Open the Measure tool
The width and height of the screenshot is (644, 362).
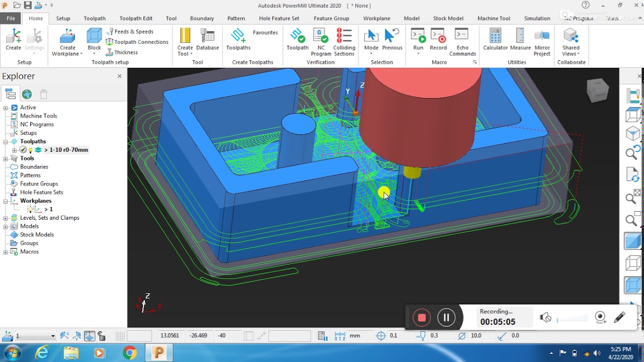pos(520,40)
